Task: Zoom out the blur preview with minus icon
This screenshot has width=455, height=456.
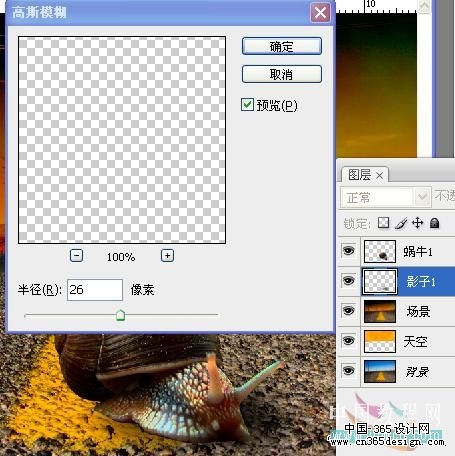Action: point(76,256)
